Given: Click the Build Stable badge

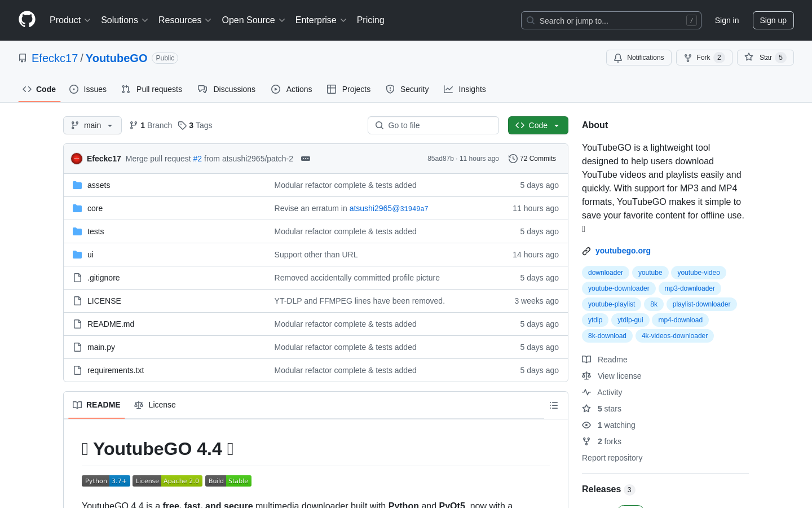Looking at the screenshot, I should point(228,481).
